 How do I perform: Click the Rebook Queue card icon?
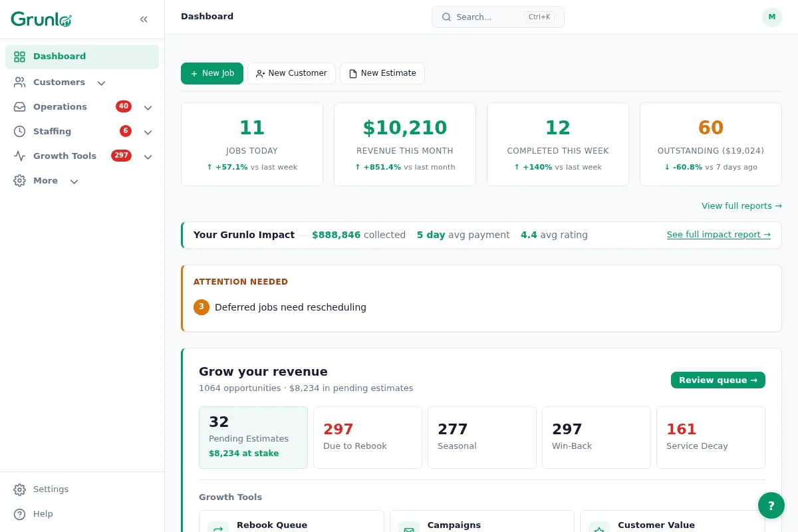[x=218, y=529]
